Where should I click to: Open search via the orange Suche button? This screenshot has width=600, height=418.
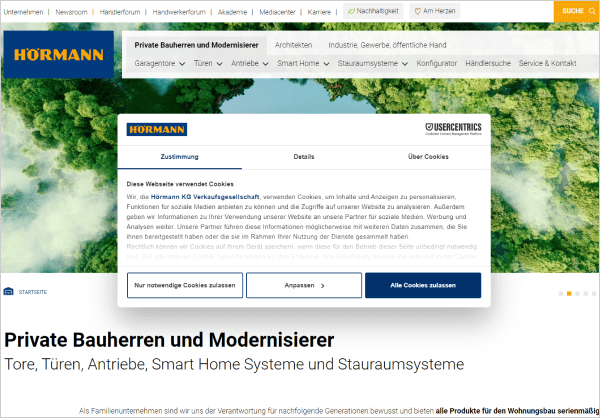[577, 11]
